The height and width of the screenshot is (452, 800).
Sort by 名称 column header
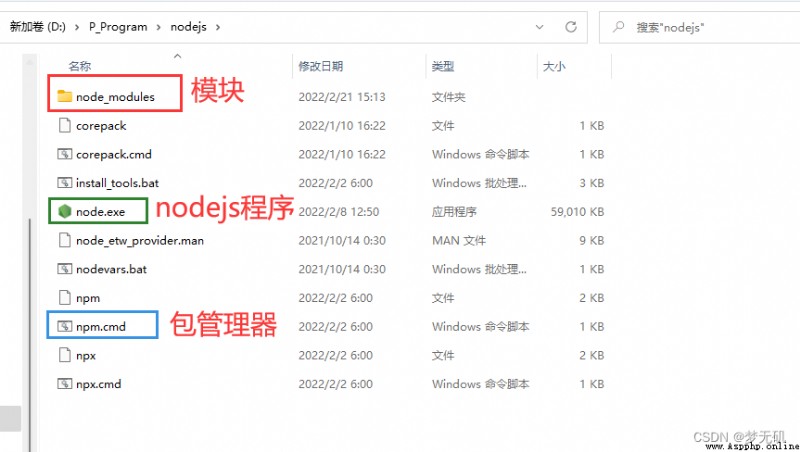click(80, 66)
